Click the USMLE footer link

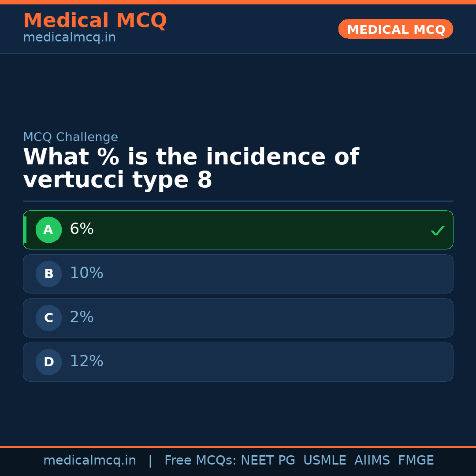pos(325,460)
